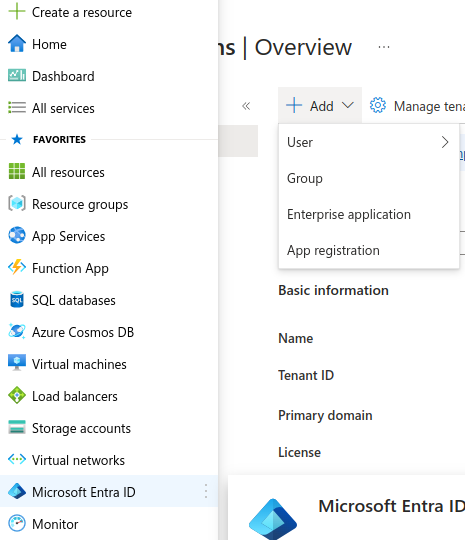Open Dashboard from the sidebar
The height and width of the screenshot is (540, 465).
click(63, 76)
